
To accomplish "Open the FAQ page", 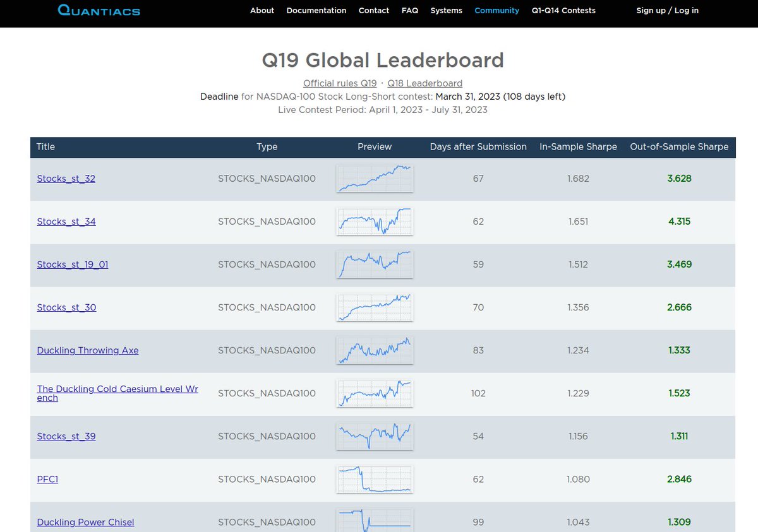I will tap(410, 10).
